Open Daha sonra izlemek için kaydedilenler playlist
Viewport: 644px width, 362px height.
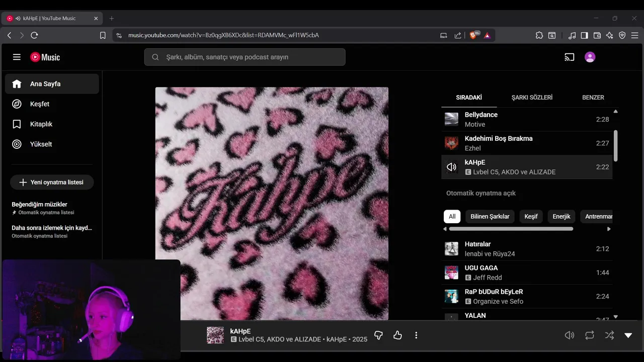coord(52,232)
